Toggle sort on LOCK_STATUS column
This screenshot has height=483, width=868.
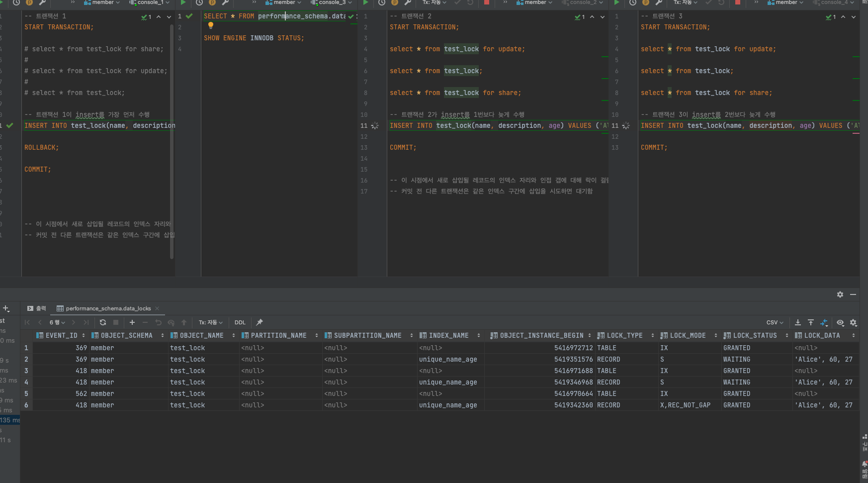[786, 336]
